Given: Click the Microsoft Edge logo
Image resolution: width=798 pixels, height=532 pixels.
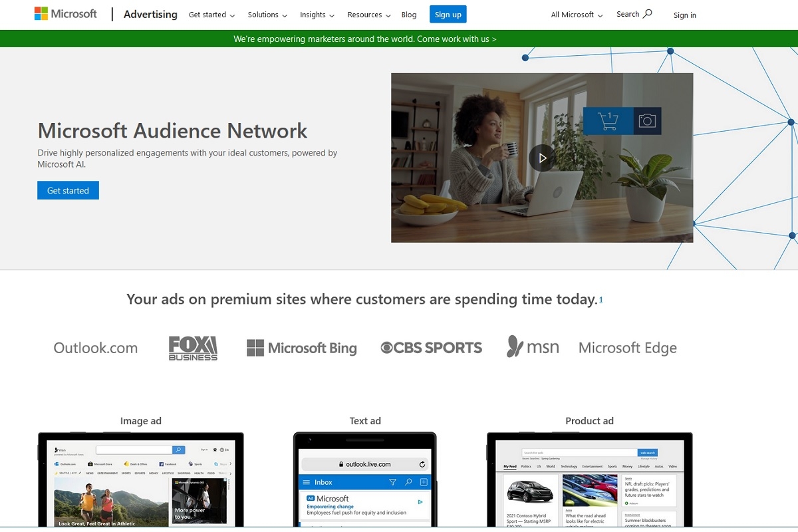Looking at the screenshot, I should tap(628, 348).
